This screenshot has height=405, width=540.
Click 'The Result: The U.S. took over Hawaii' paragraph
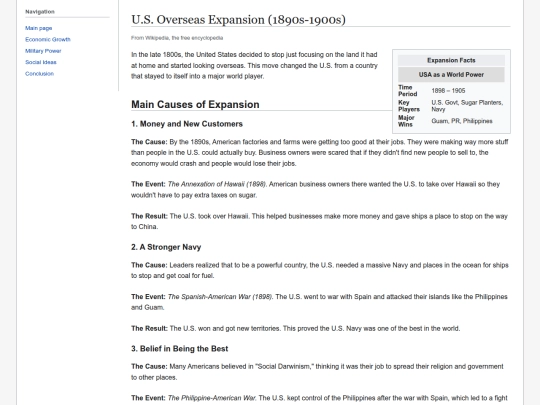click(319, 221)
